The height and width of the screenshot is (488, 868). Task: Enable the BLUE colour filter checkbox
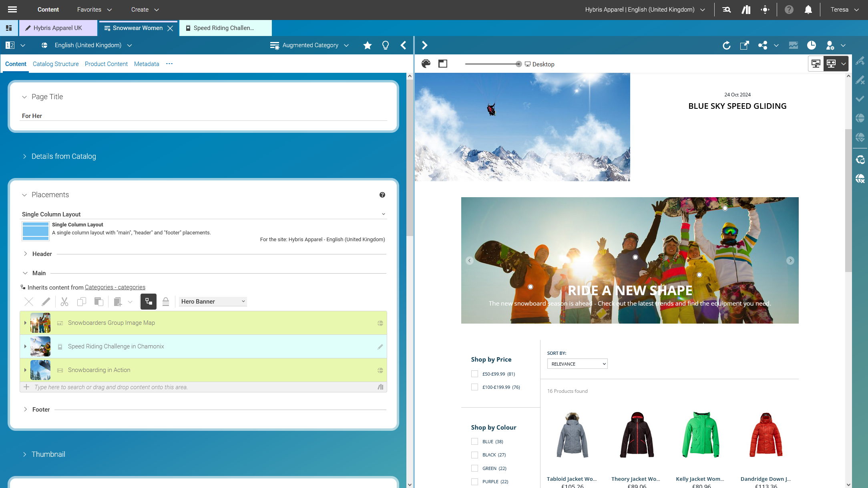point(475,441)
